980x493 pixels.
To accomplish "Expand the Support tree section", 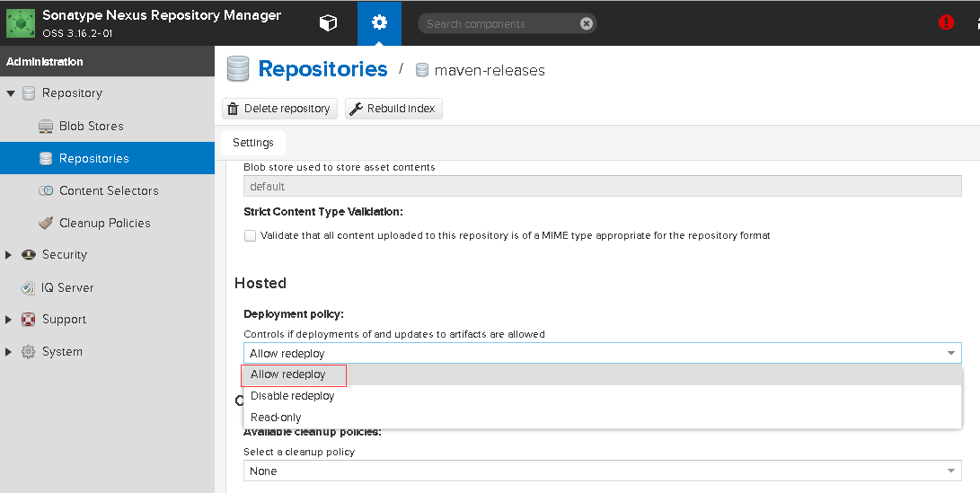I will 9,320.
